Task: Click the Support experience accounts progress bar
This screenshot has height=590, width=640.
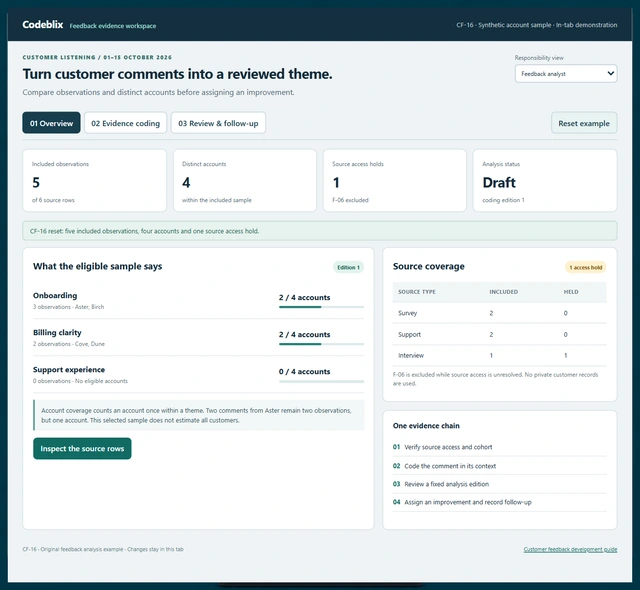Action: click(321, 381)
